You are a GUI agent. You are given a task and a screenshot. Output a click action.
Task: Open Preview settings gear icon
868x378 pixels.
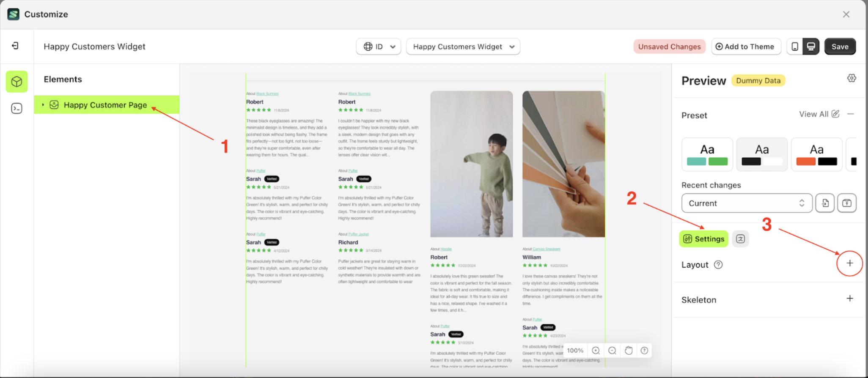pos(852,78)
